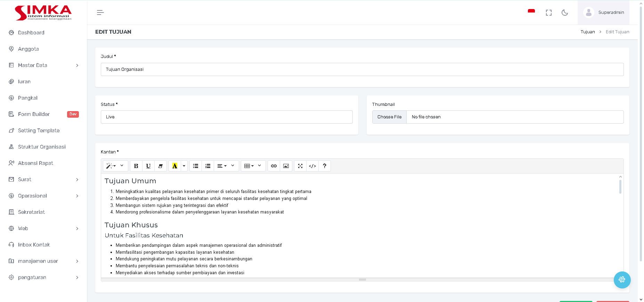Click the insert picture icon
The height and width of the screenshot is (302, 644).
(286, 166)
